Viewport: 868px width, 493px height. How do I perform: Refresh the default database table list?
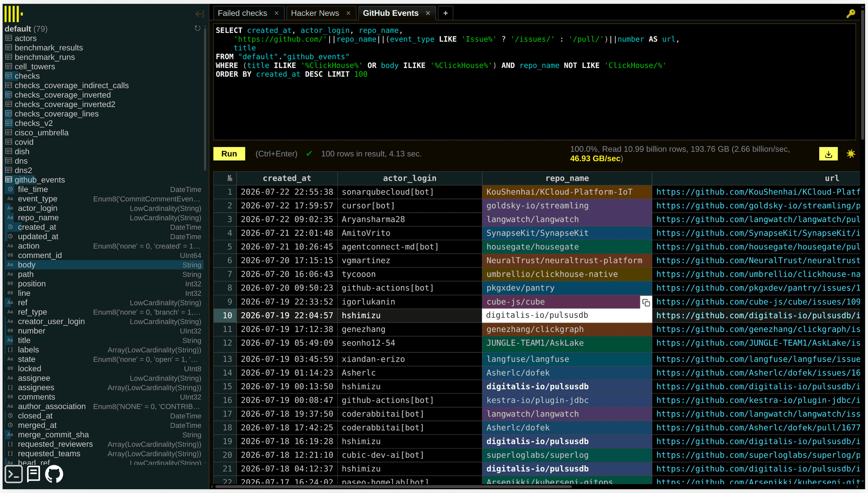[198, 28]
